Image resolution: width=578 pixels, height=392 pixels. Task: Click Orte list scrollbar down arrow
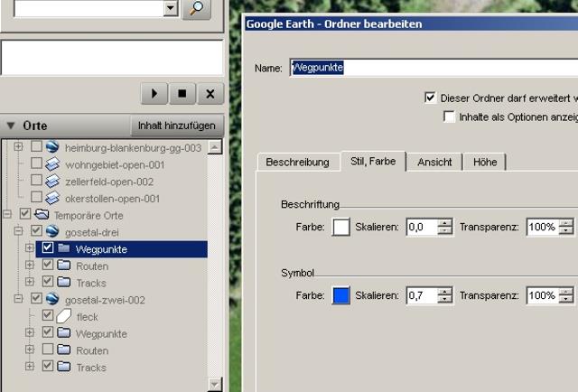[x=215, y=385]
